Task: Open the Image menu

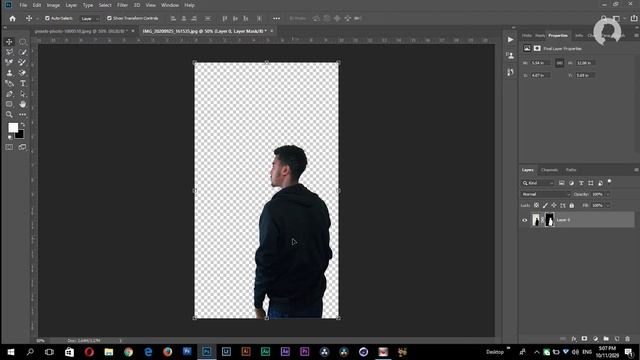Action: point(53,5)
